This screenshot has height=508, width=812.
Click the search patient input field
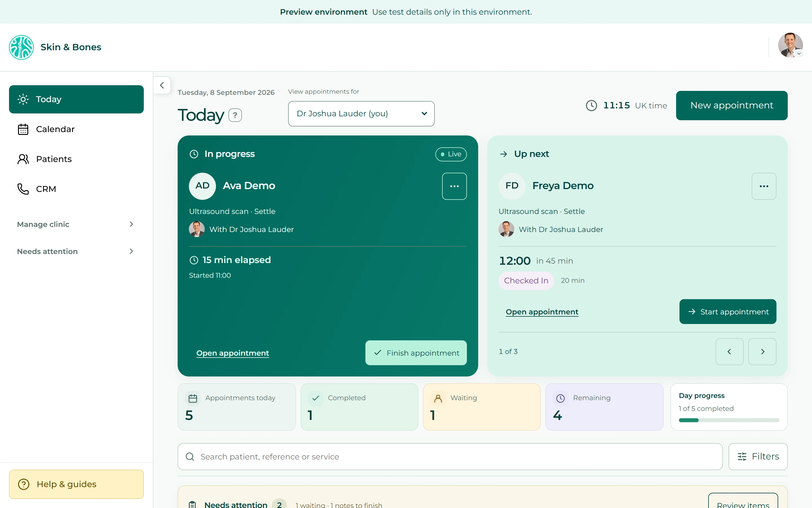(450, 457)
